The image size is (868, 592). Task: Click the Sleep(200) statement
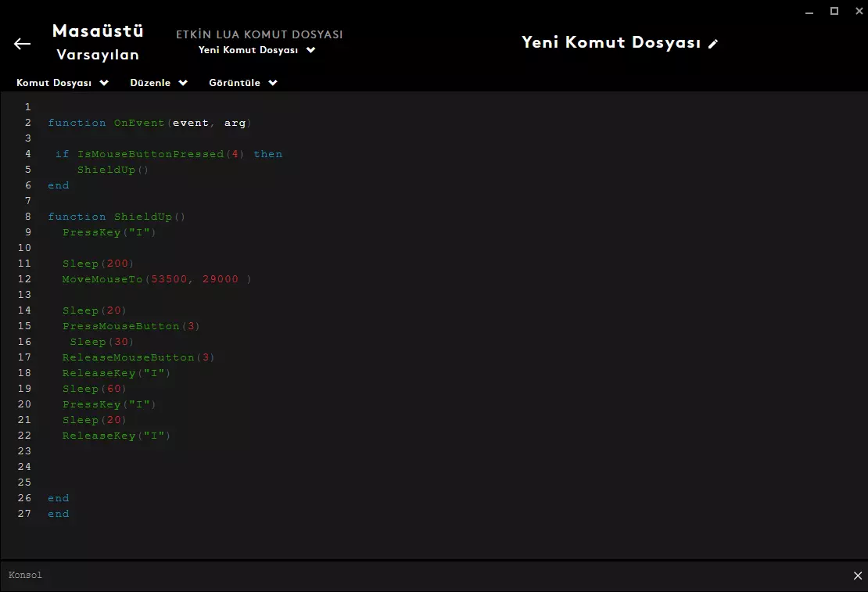pyautogui.click(x=98, y=264)
